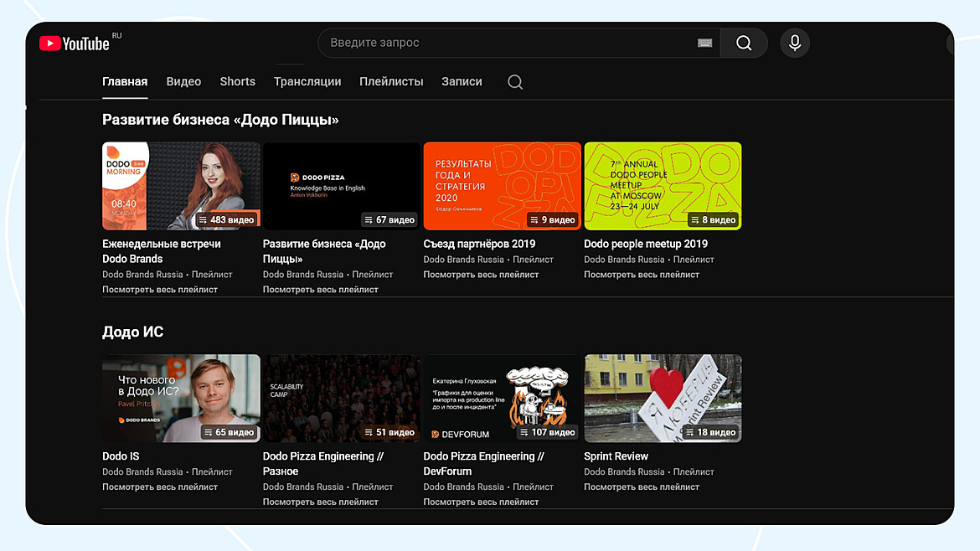Select the Плейлисты tab

coord(391,81)
